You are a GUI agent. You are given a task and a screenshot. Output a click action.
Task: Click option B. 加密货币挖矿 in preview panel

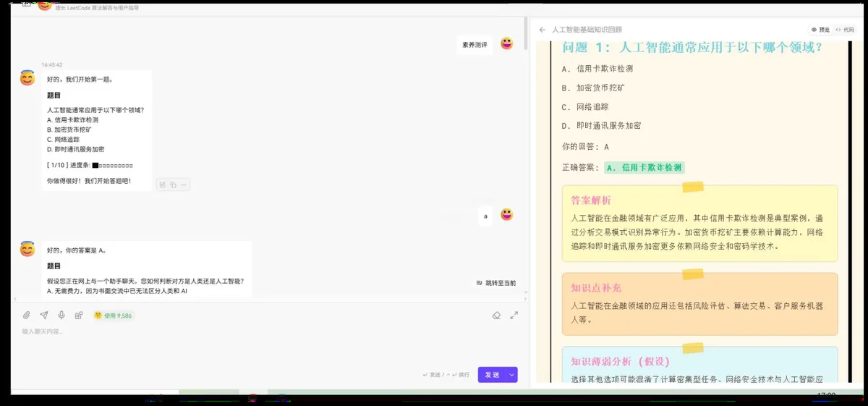click(x=593, y=88)
